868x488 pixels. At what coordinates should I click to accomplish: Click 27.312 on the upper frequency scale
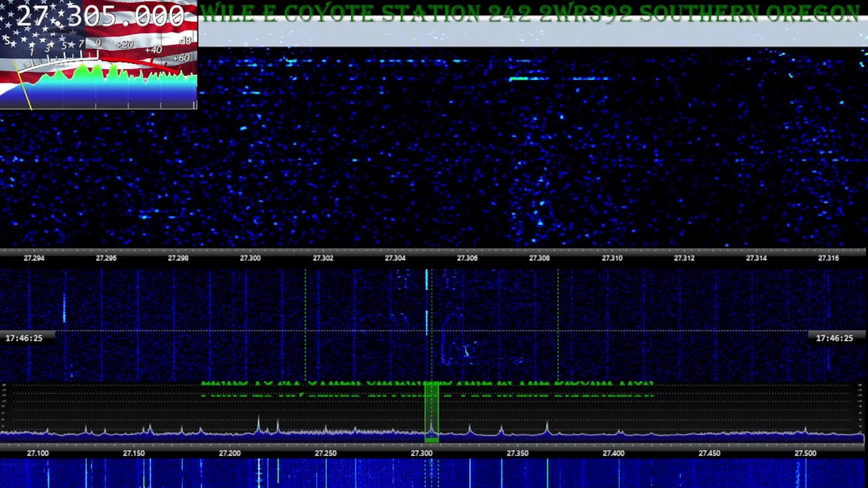click(x=684, y=258)
